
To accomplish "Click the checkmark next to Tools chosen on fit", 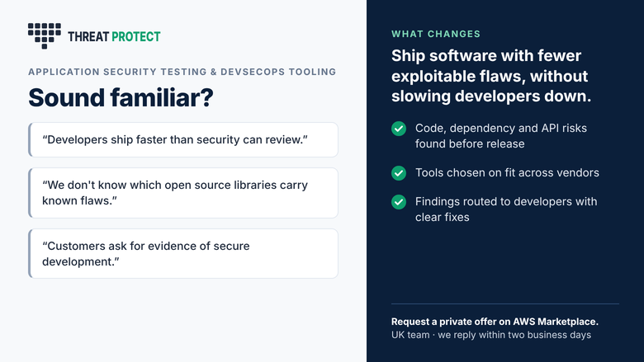I will [x=399, y=173].
